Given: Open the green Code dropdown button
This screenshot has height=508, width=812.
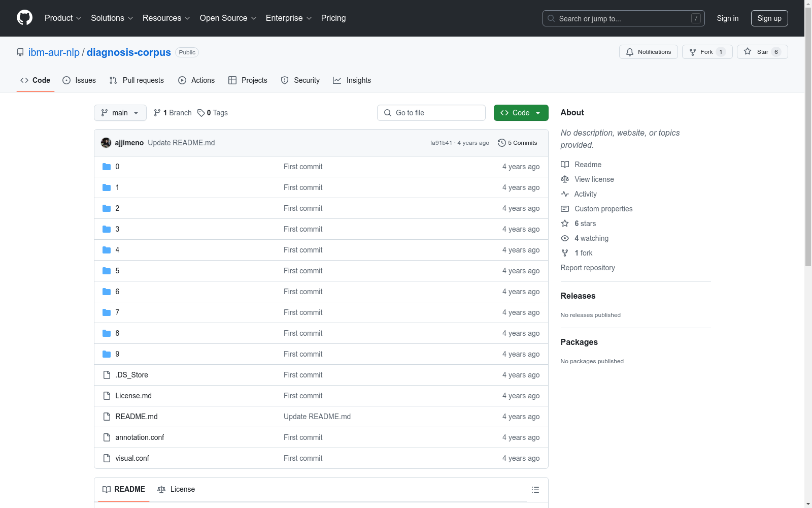Looking at the screenshot, I should coord(521,113).
